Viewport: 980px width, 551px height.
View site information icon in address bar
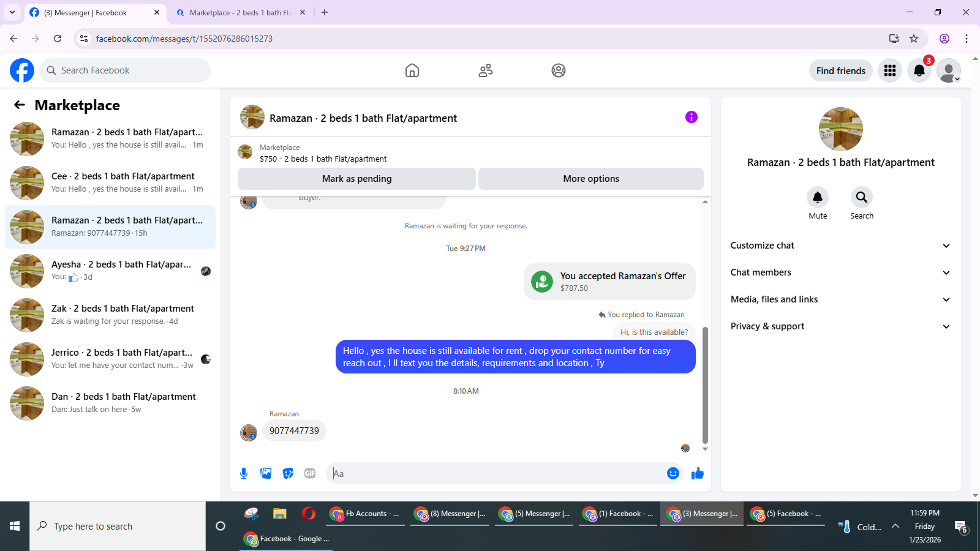pyautogui.click(x=84, y=39)
